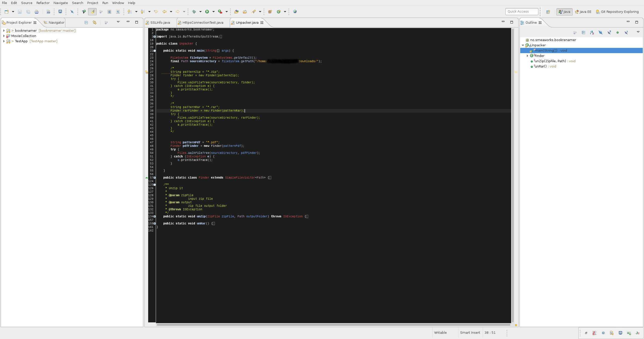Click the Open Console monitor toolbar icon
Screen dimensions: 644x339
[x=60, y=12]
